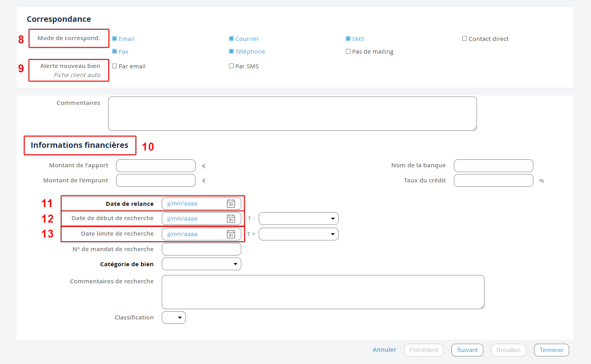The width and height of the screenshot is (591, 364).
Task: Tick the Par email alert checkbox
Action: 114,66
